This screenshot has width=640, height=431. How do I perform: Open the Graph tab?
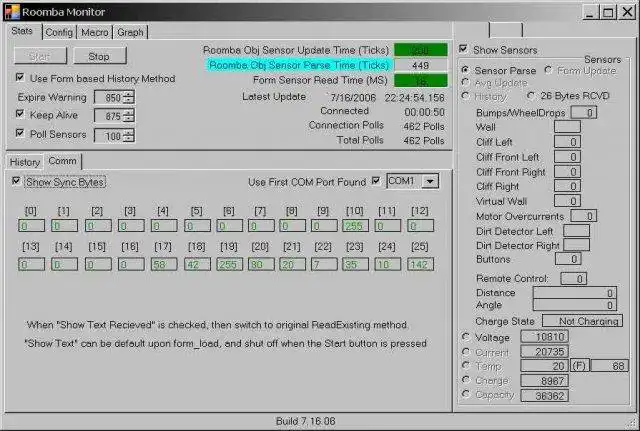pos(130,32)
